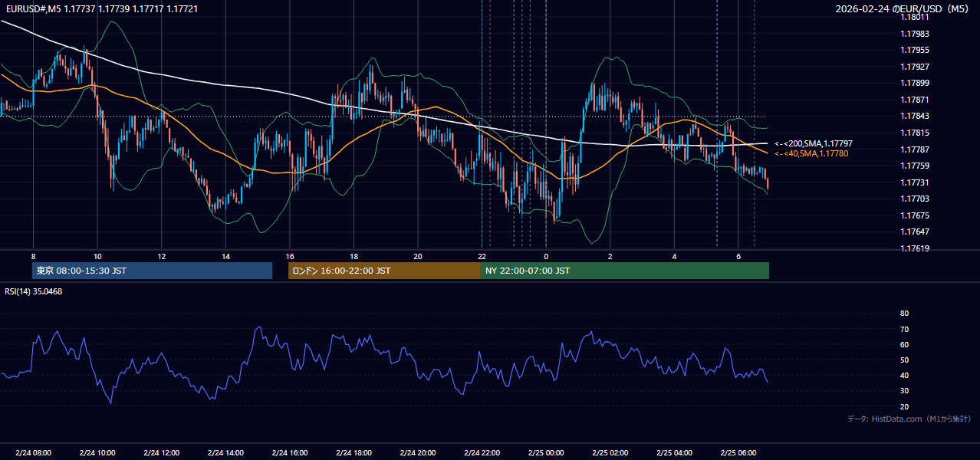This screenshot has height=460, width=980.
Task: Click RSI scale level 40
Action: point(904,376)
